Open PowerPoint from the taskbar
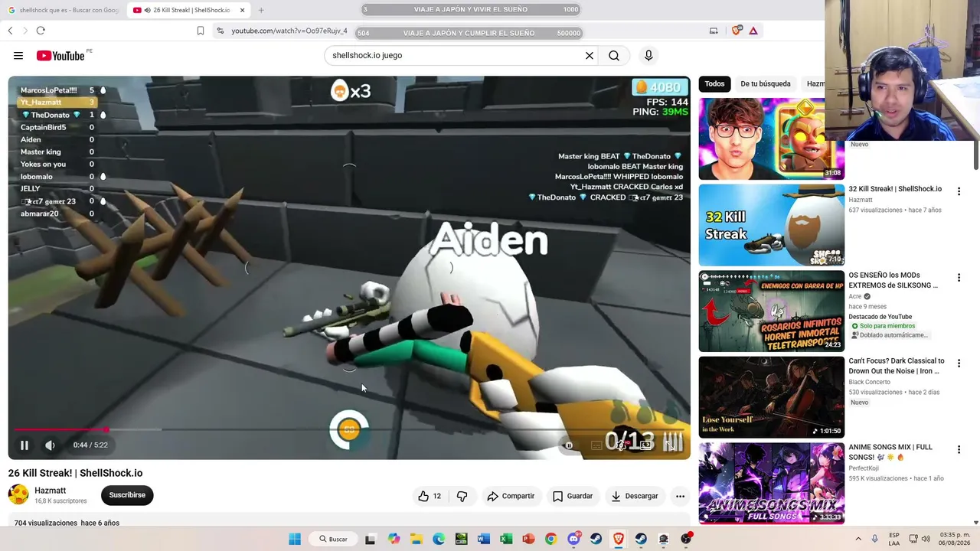The image size is (980, 551). point(528,539)
